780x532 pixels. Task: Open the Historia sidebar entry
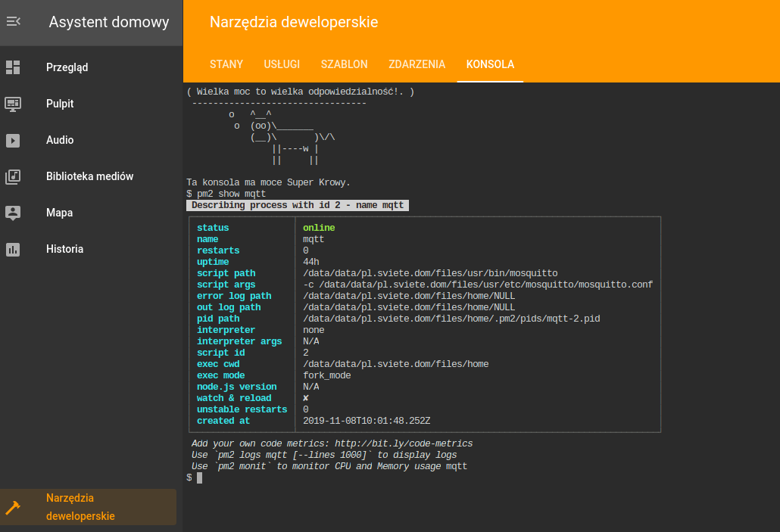pyautogui.click(x=89, y=249)
